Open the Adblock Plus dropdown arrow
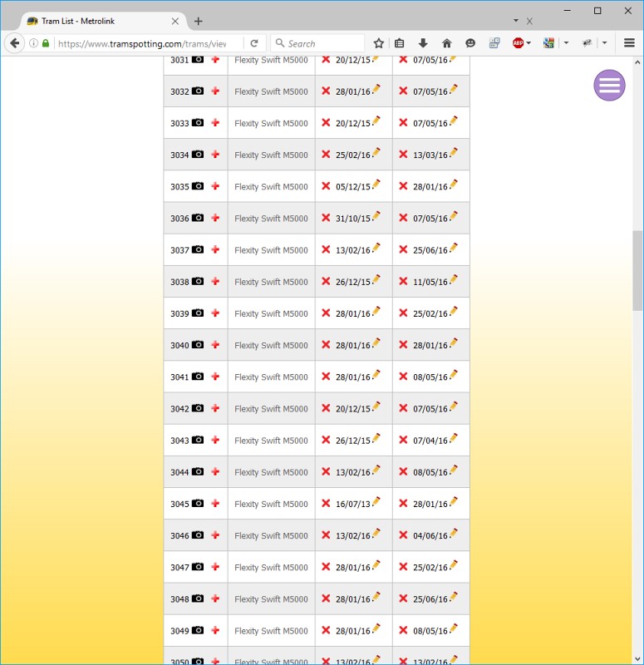The image size is (644, 665). [x=528, y=43]
